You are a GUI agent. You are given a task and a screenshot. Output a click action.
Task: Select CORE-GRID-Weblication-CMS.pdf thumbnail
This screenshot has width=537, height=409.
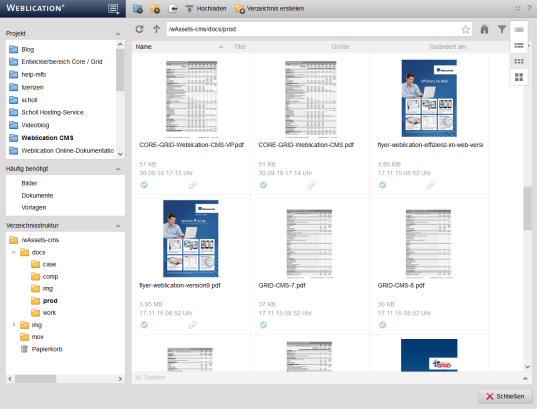click(x=310, y=99)
